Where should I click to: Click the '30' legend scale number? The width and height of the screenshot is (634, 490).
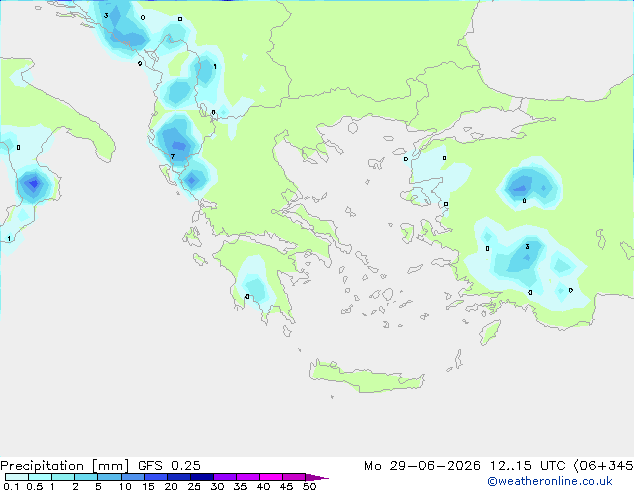tap(217, 486)
